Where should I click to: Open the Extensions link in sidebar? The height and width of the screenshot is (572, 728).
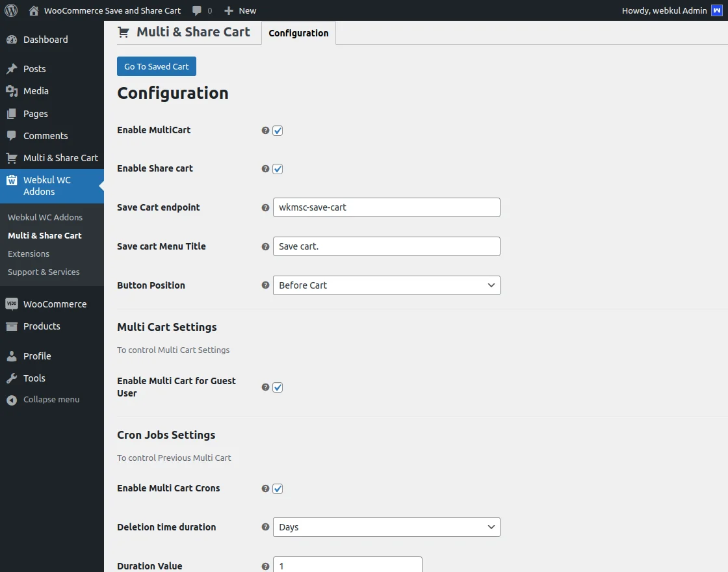(x=29, y=253)
